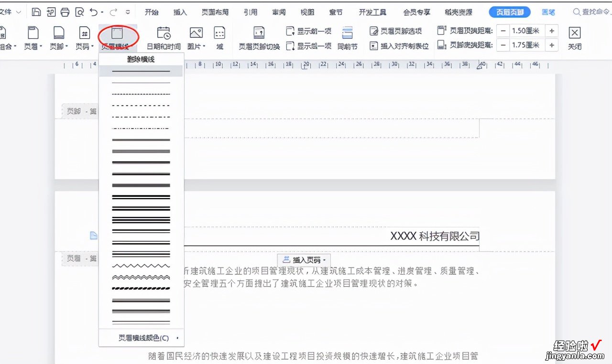
Task: Switch to the 开发工具 tab
Action: pos(372,12)
